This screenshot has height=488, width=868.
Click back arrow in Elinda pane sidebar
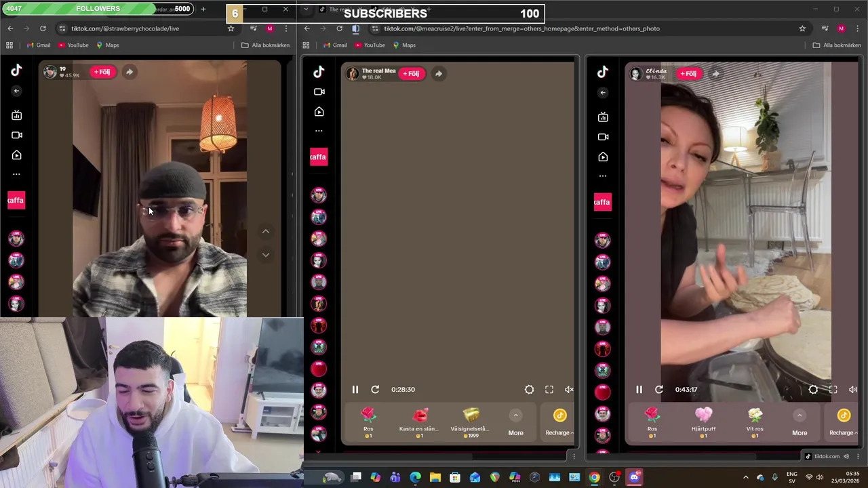[603, 92]
